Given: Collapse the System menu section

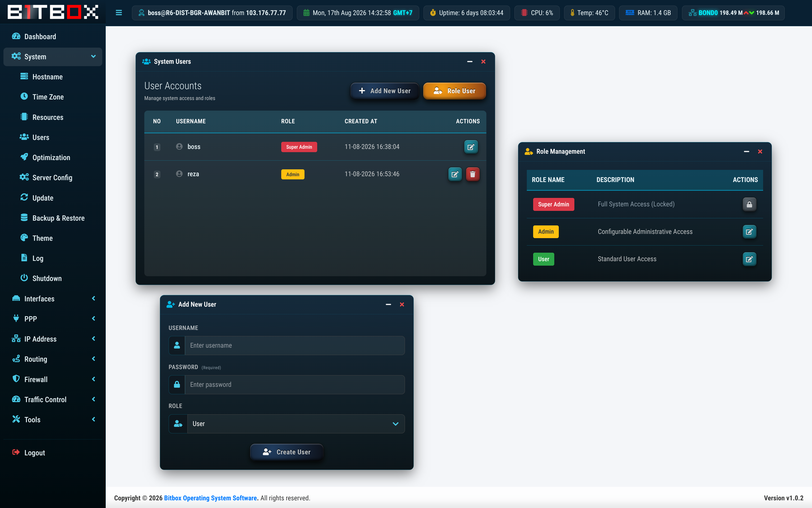Looking at the screenshot, I should coord(53,56).
